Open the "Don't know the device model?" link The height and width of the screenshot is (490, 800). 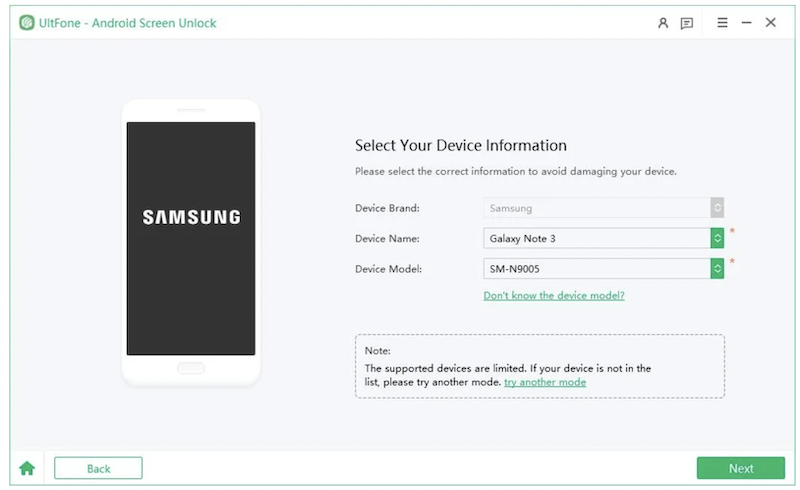point(554,296)
